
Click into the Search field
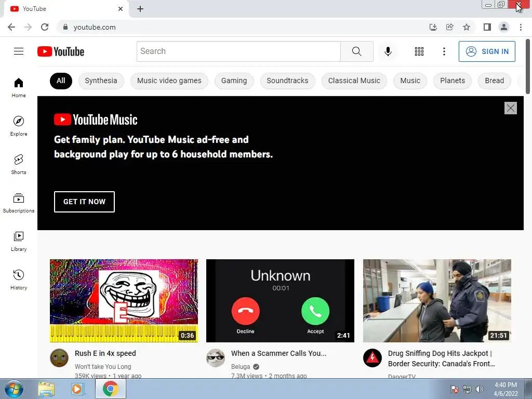point(238,51)
